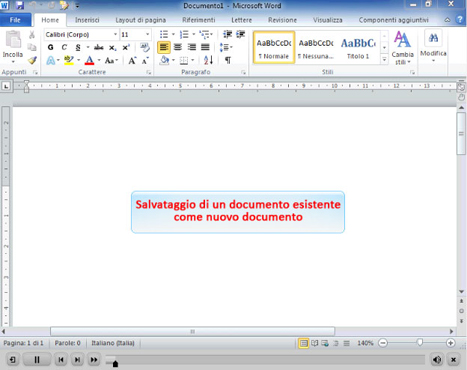This screenshot has height=370, width=467.
Task: Apply the Nessuna spaziatura style
Action: click(316, 47)
